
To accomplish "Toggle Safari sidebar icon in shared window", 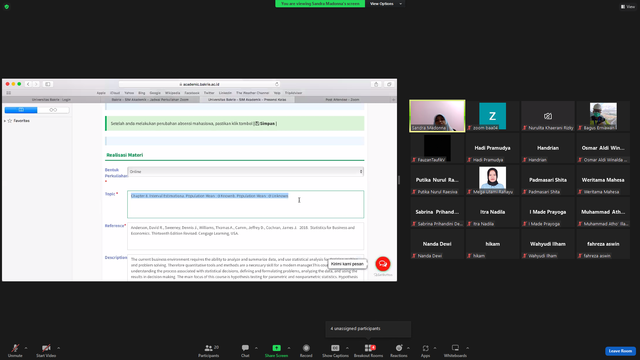I will pos(48,84).
